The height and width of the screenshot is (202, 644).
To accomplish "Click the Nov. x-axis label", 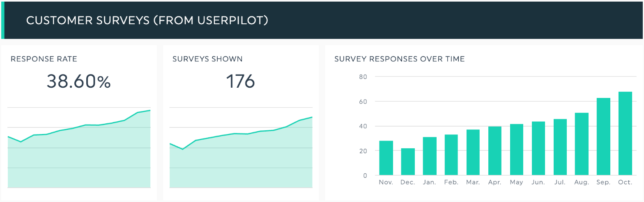I will tap(386, 183).
